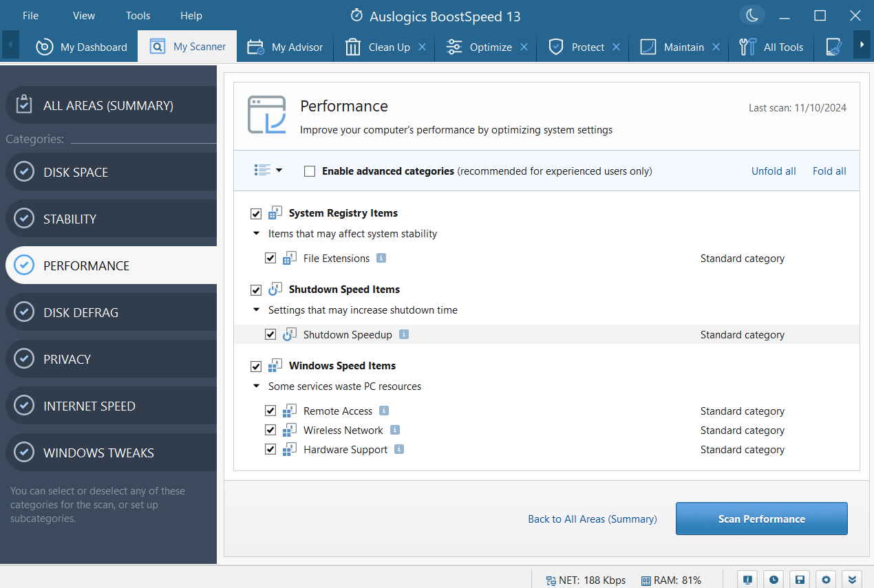
Task: Uncheck File Extensions checkbox
Action: point(270,259)
